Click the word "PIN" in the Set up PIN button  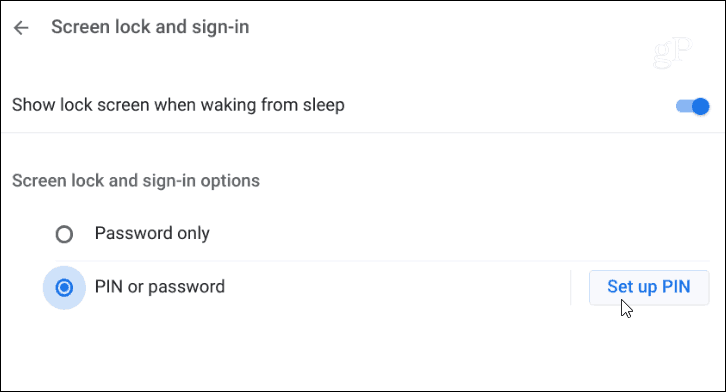coord(676,287)
